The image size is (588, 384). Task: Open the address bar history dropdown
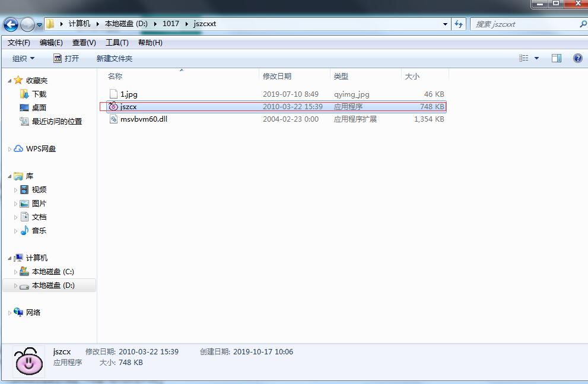coord(445,24)
